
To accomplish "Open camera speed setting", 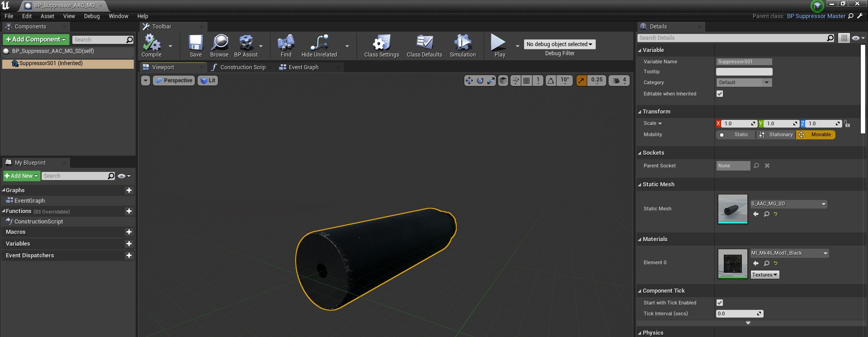I will [x=619, y=81].
